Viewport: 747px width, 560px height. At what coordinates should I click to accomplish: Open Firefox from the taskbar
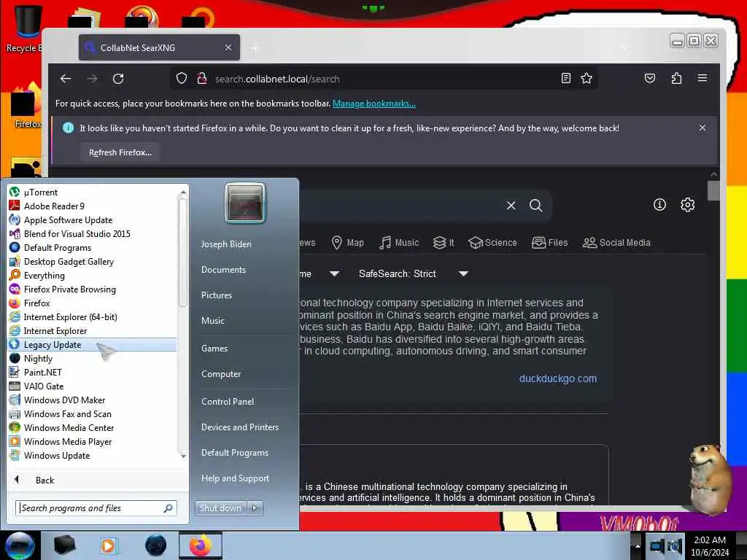pos(200,545)
